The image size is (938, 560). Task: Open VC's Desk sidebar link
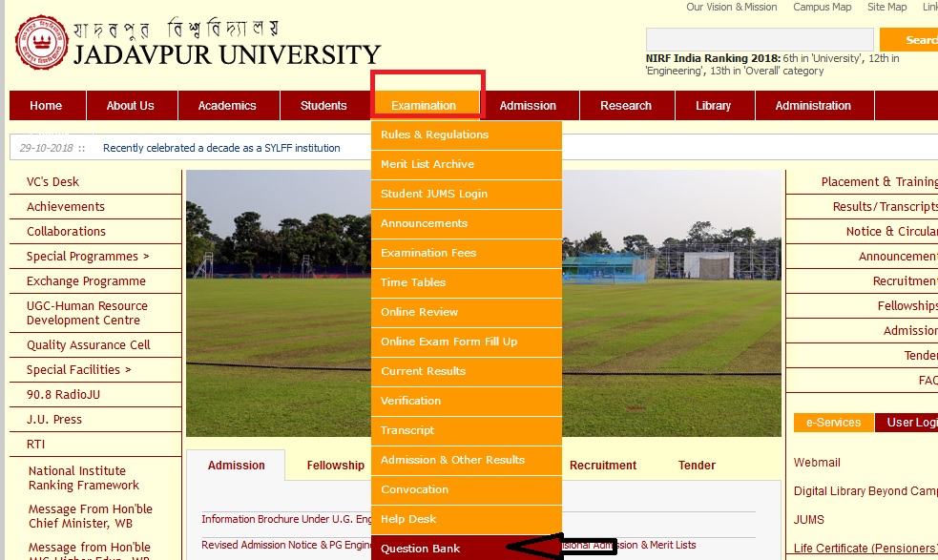[x=52, y=182]
